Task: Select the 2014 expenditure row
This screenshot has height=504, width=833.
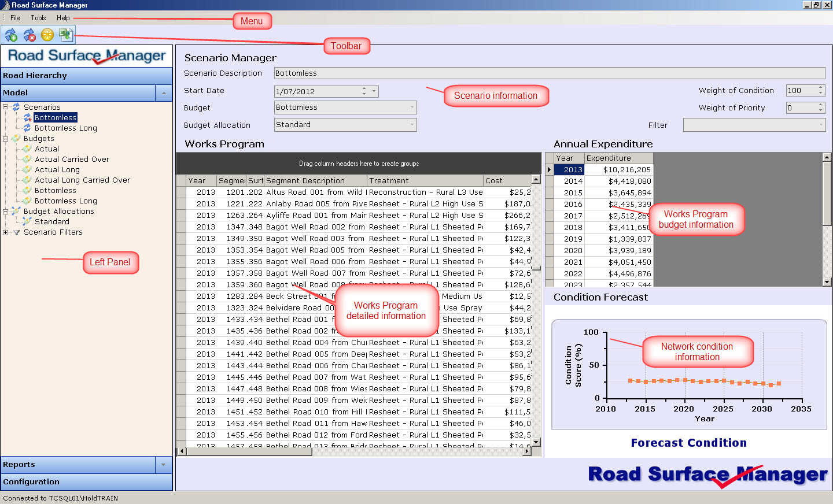Action: coord(599,181)
